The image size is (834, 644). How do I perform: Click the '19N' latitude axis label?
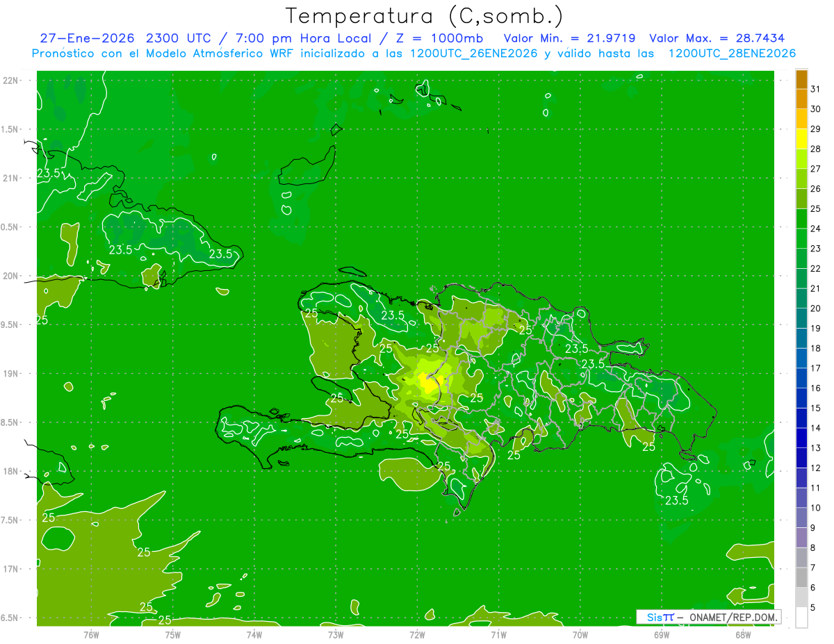click(x=10, y=374)
